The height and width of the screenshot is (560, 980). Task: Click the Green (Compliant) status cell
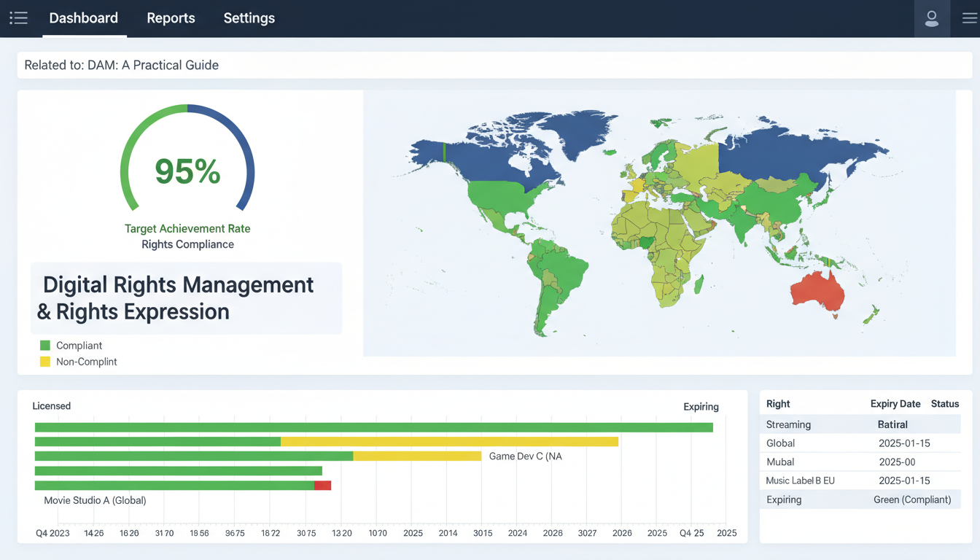point(914,499)
